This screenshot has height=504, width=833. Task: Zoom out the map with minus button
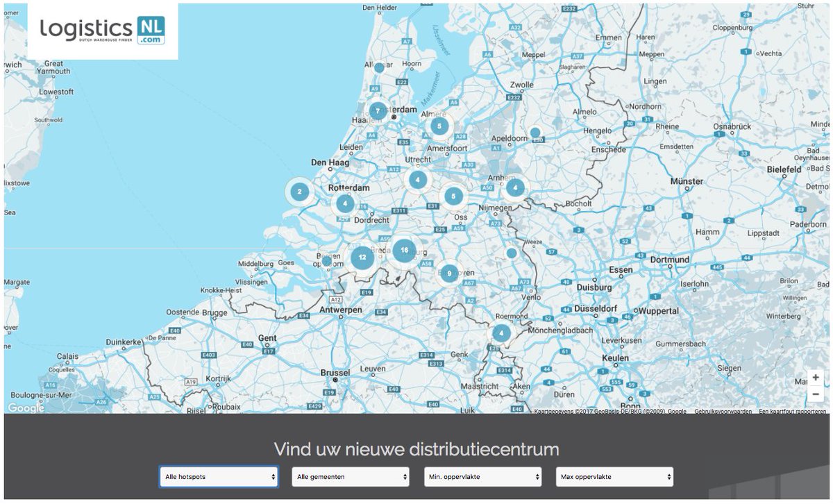tap(816, 394)
